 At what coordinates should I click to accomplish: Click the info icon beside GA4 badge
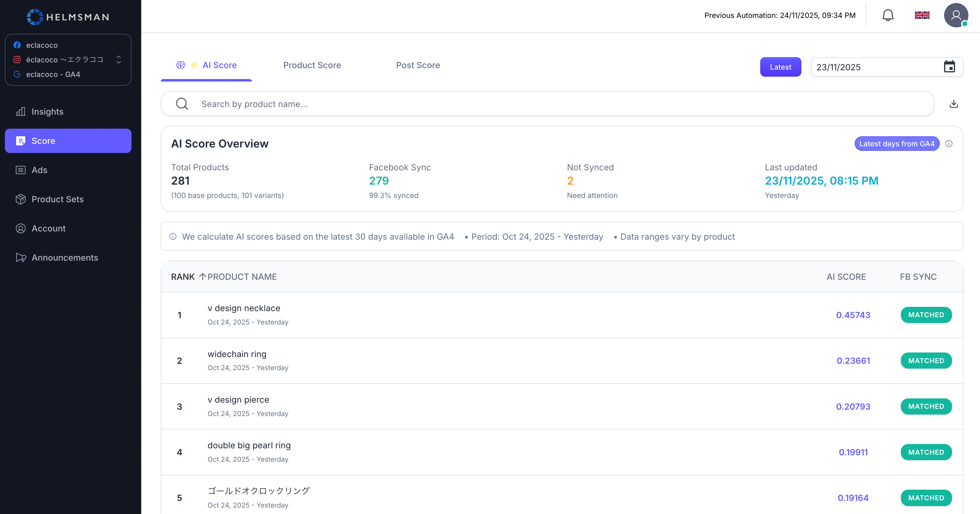pos(949,144)
